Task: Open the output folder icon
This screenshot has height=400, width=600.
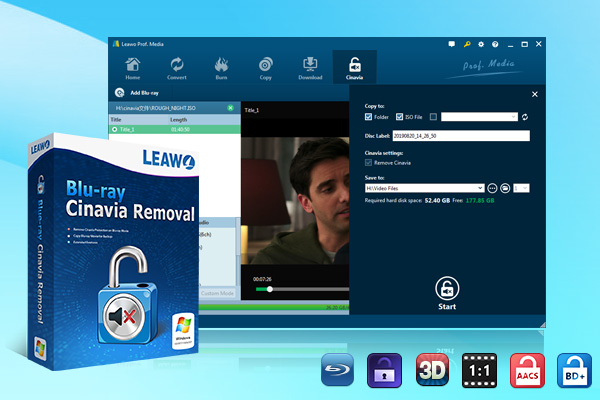Action: [x=505, y=188]
